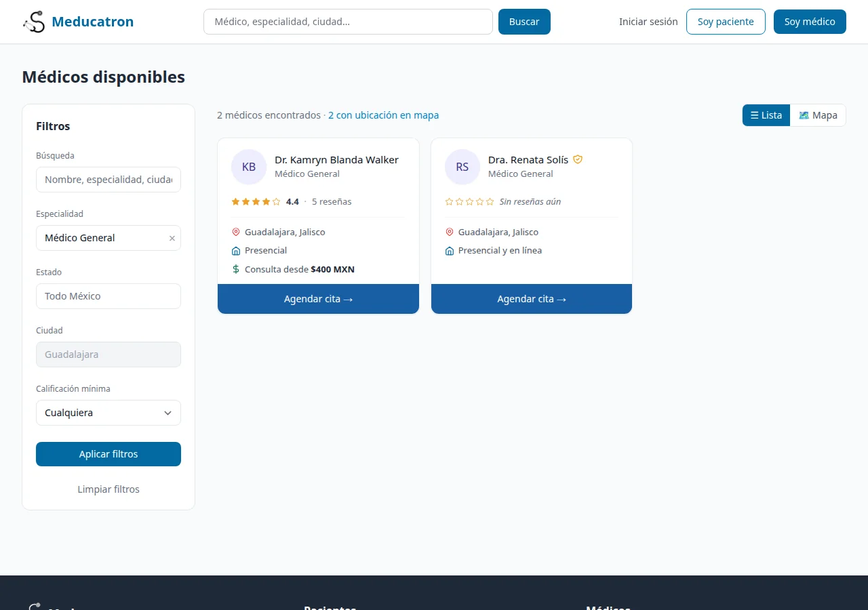Viewport: 868px width, 610px height.
Task: Click the verified shield badge next to Renata Solís
Action: 578,159
